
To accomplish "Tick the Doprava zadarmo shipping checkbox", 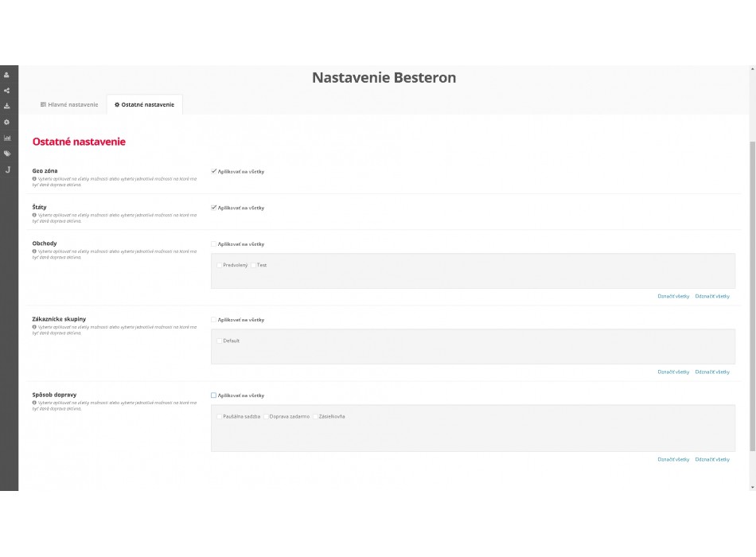I will (266, 417).
